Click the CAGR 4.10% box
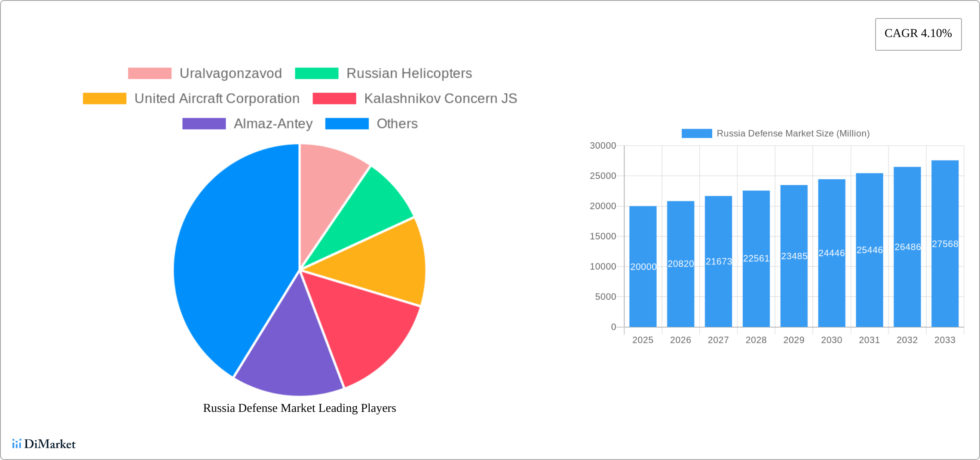980x460 pixels. [918, 34]
